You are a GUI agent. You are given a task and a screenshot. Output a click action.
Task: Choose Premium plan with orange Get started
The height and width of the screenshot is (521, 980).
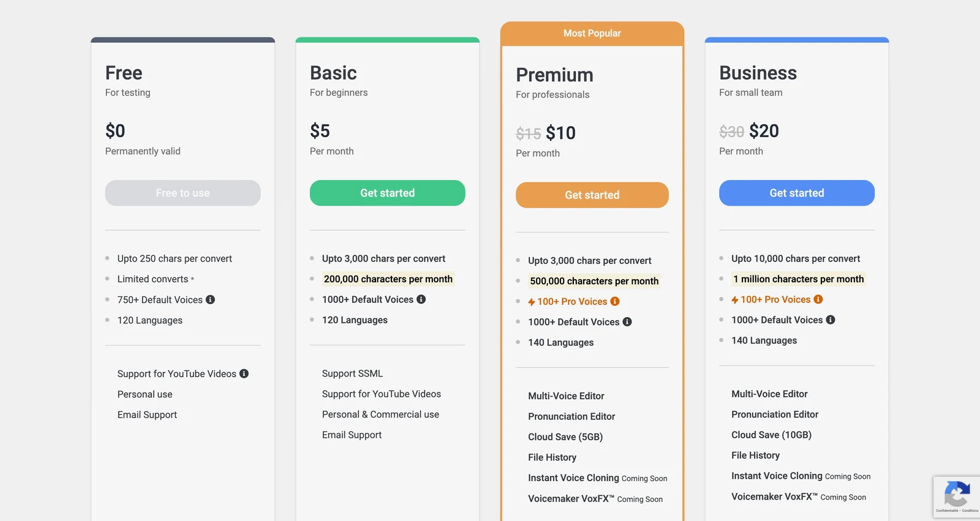(x=592, y=195)
